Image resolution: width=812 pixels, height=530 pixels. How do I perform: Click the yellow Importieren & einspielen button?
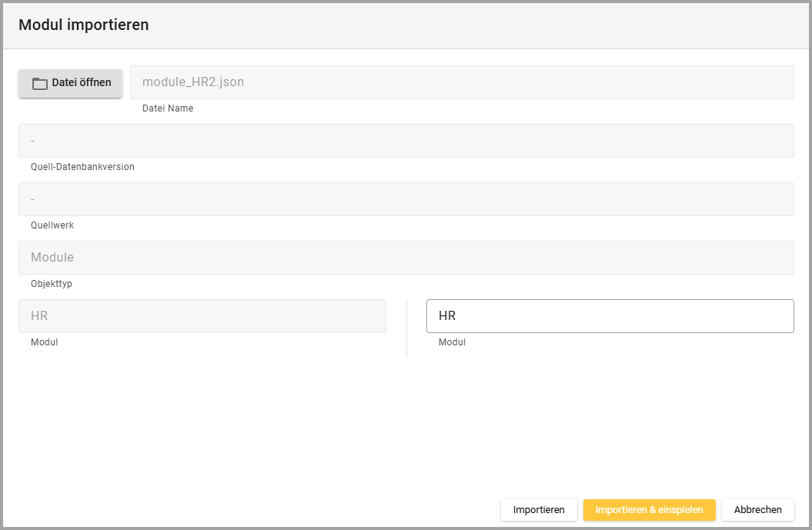pos(649,510)
